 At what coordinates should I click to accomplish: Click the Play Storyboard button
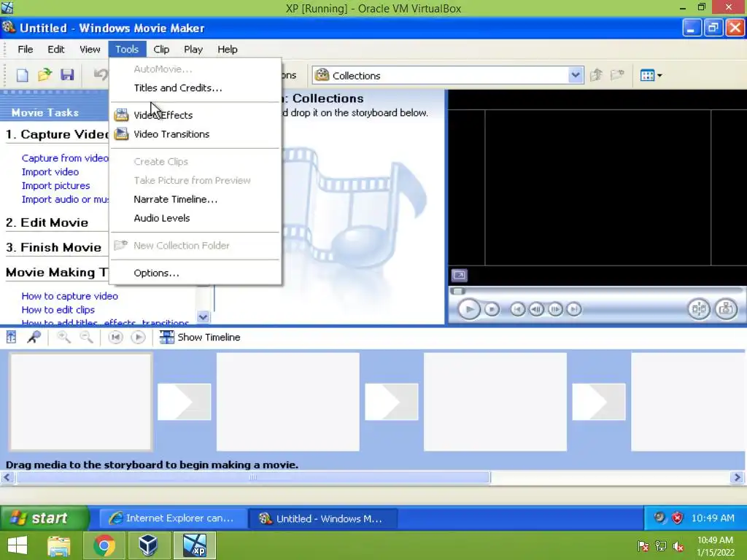click(138, 337)
